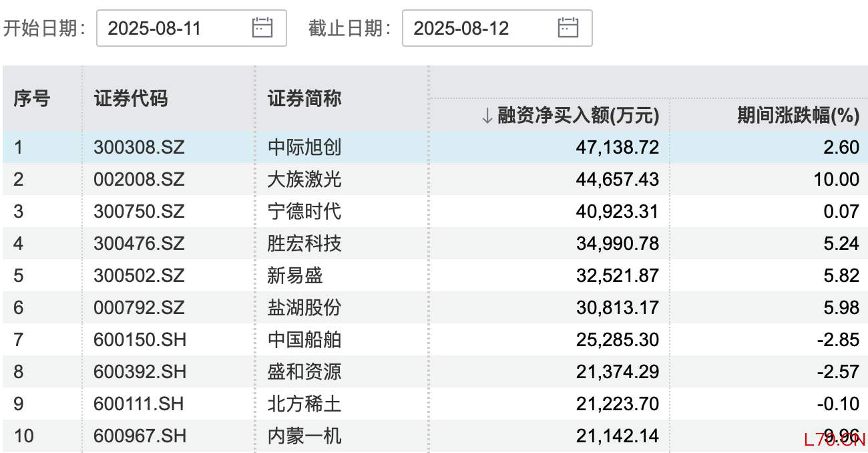This screenshot has width=868, height=453.
Task: Open stock 宁德时代
Action: pos(304,211)
